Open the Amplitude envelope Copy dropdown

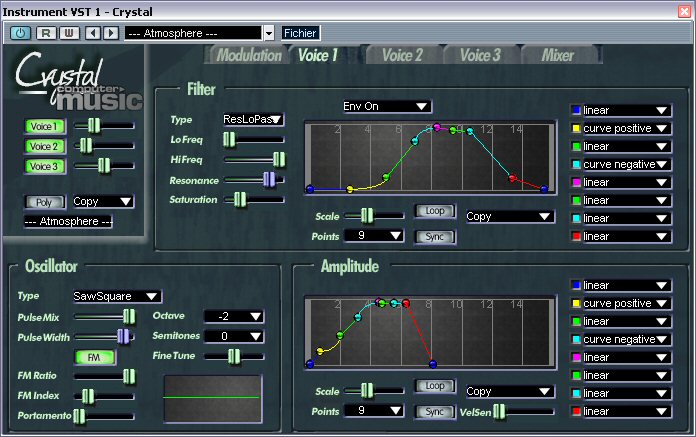pos(510,392)
